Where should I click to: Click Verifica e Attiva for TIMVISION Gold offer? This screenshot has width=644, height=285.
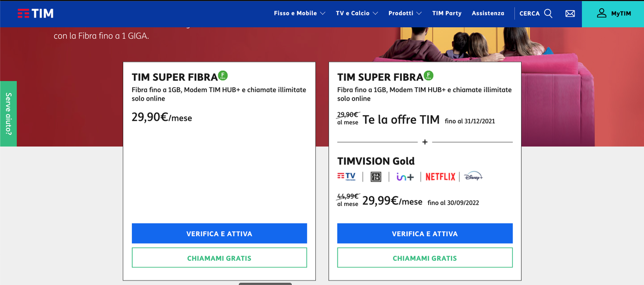click(425, 234)
